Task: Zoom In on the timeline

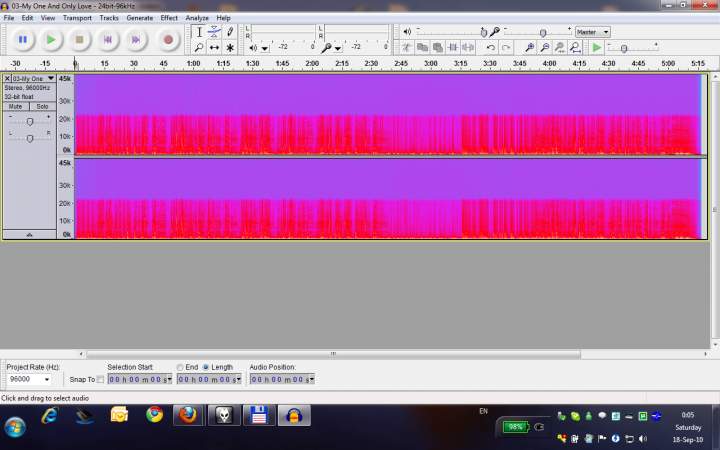Action: click(529, 47)
